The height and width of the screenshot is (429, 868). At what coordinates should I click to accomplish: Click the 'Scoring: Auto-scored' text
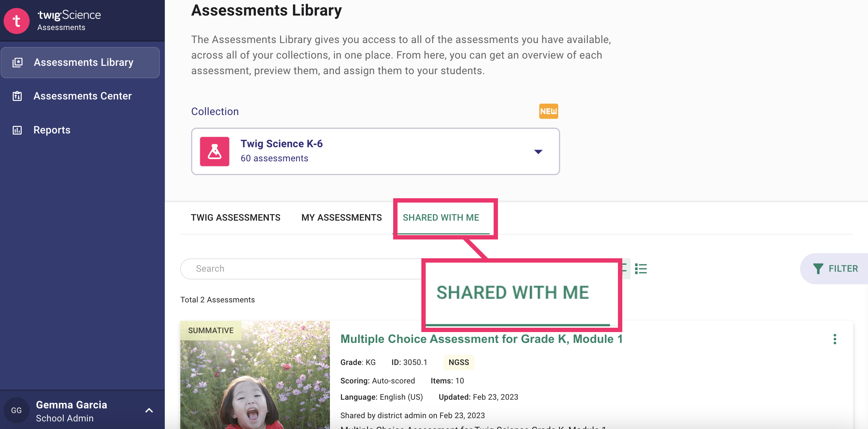tap(377, 381)
